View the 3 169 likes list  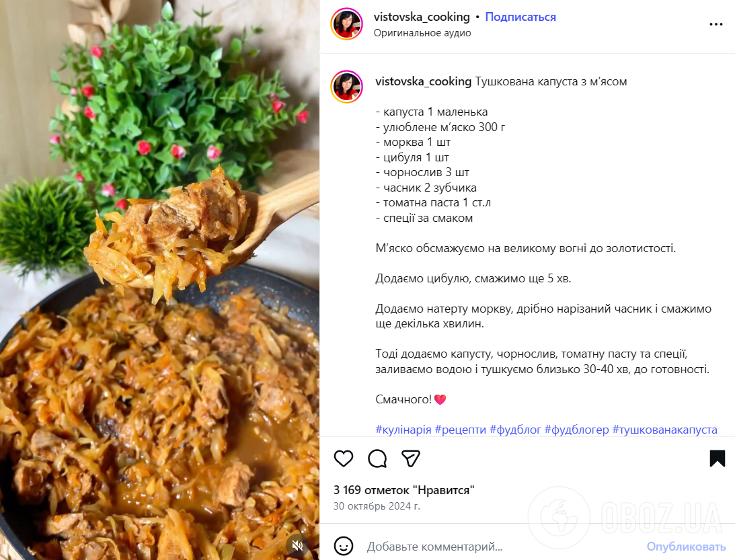pyautogui.click(x=404, y=490)
